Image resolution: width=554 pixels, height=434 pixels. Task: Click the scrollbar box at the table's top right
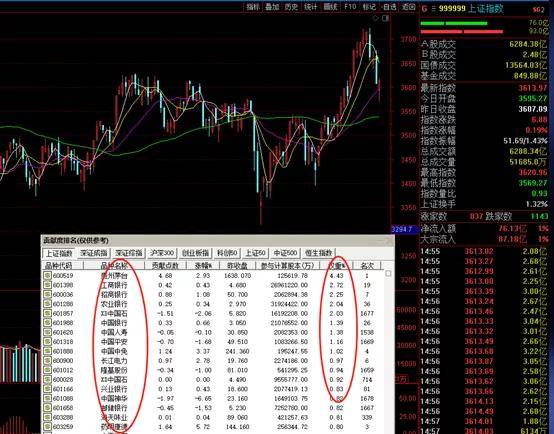[388, 274]
